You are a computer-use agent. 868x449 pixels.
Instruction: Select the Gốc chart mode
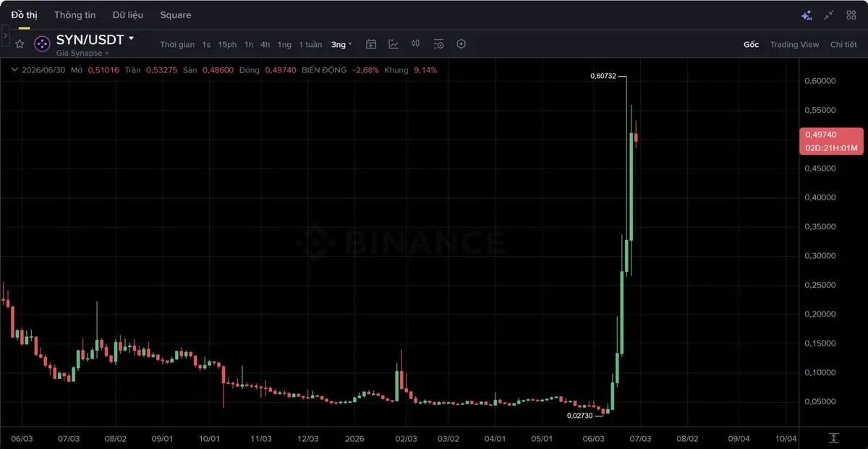click(751, 45)
